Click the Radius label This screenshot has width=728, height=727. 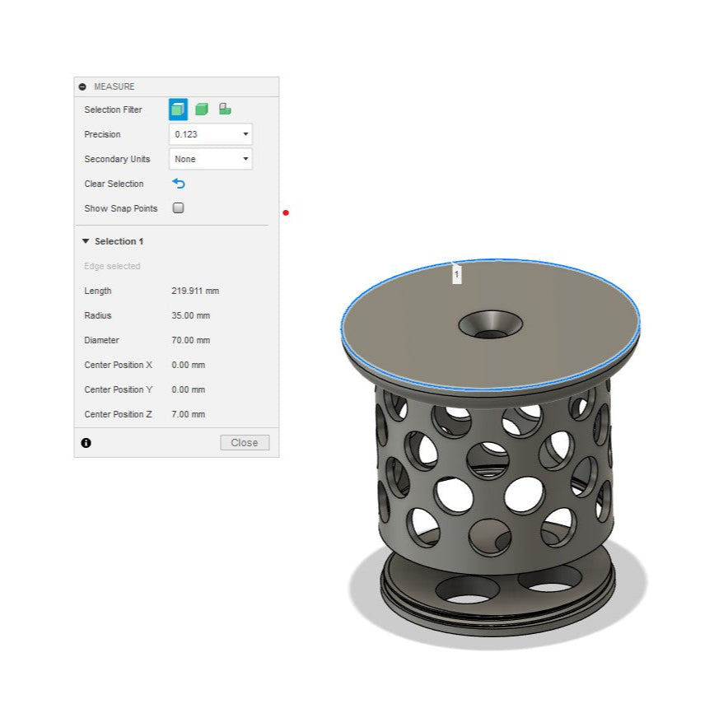pos(98,315)
